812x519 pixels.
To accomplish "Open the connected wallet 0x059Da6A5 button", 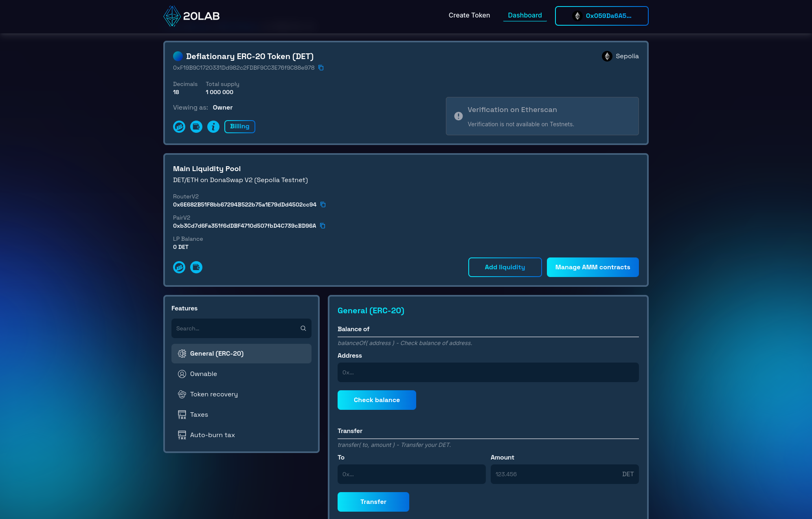I will (x=601, y=16).
